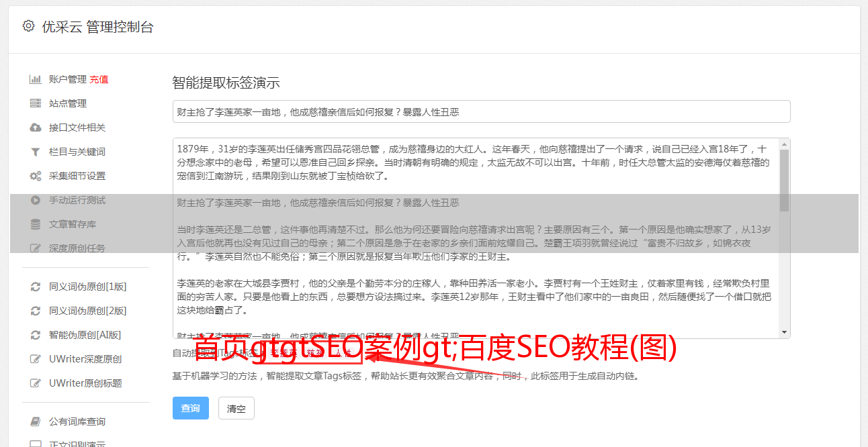868x447 pixels.
Task: Click inside the article content textarea
Action: click(476, 238)
